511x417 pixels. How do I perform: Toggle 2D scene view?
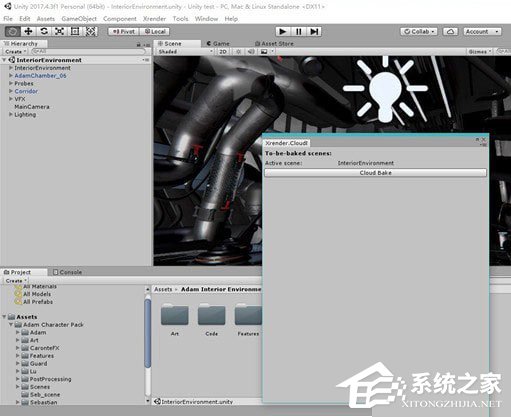tap(223, 52)
